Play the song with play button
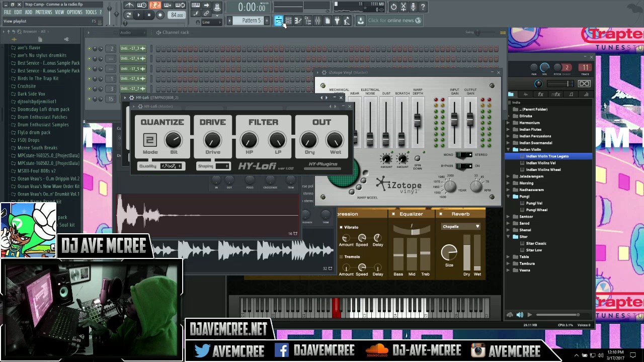Image resolution: width=644 pixels, height=362 pixels. coord(138,15)
